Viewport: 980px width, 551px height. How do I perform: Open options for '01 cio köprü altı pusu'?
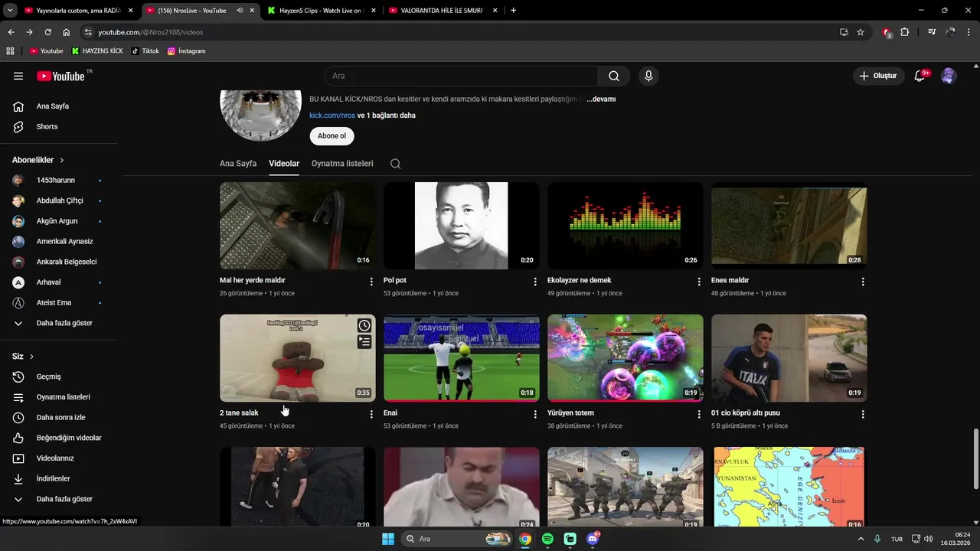[863, 414]
